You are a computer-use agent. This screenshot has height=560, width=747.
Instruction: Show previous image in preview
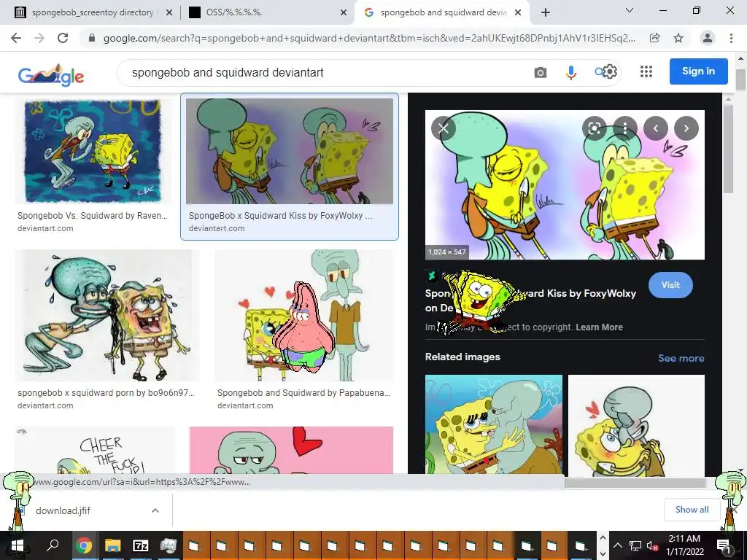pos(656,128)
